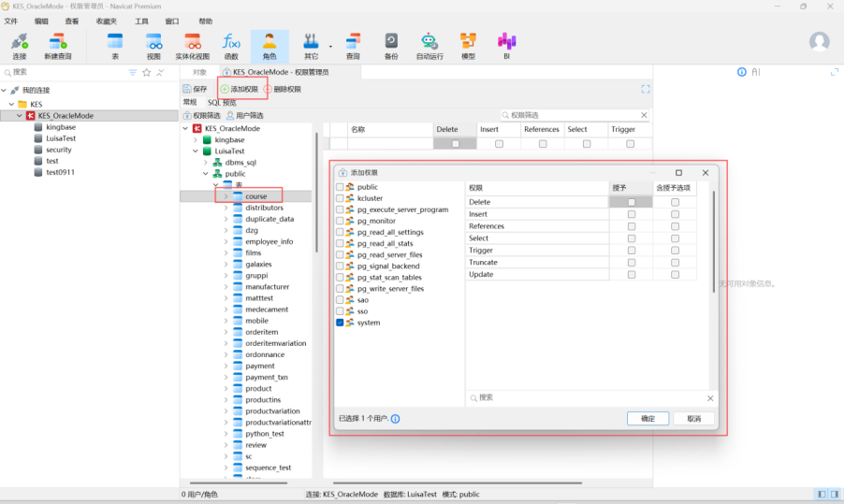Screen dimensions: 845x504
Task: Uncheck the system role checkbox
Action: click(340, 323)
